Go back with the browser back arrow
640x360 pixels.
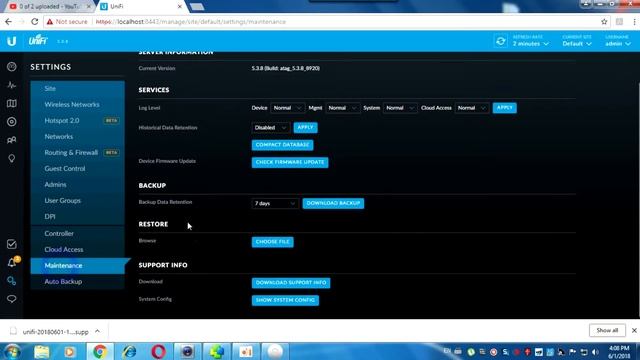pos(8,22)
